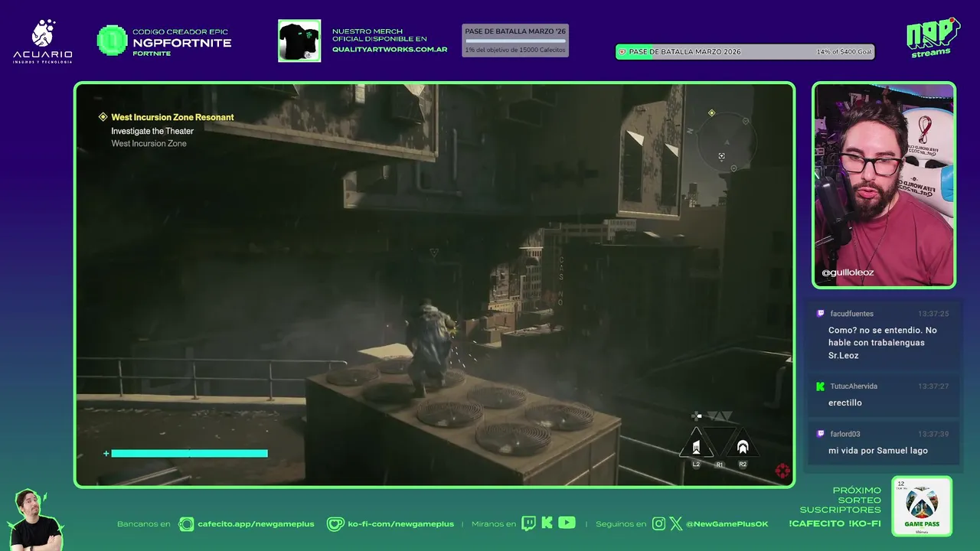Click the white square target marker on minimap
Viewport: 980px width, 551px height.
coord(721,156)
